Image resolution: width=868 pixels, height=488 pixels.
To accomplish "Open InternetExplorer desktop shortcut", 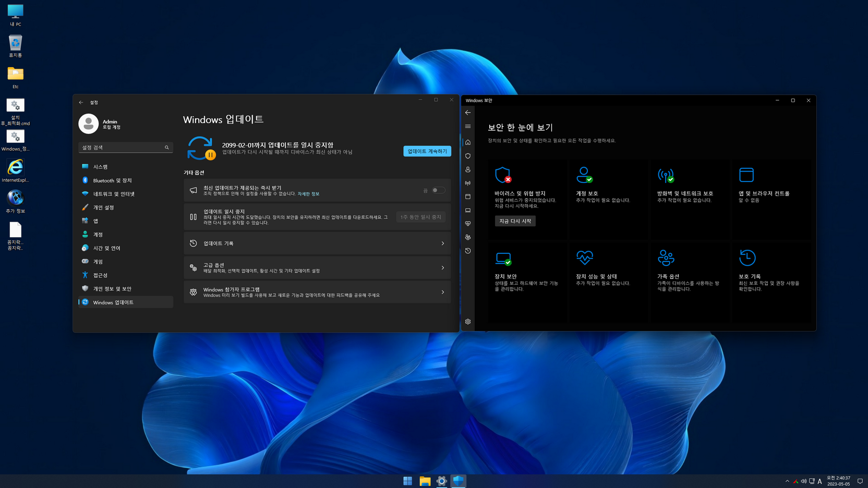I will pos(15,170).
